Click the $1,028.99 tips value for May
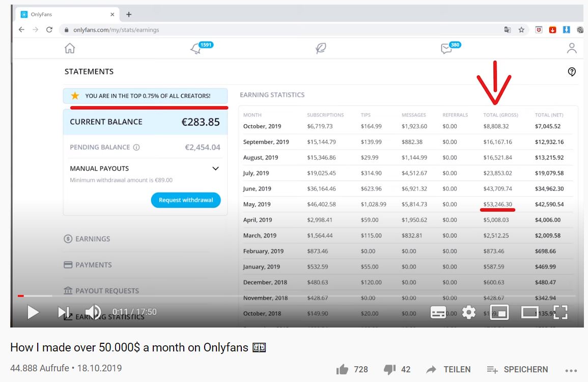The image size is (588, 382). (x=374, y=204)
